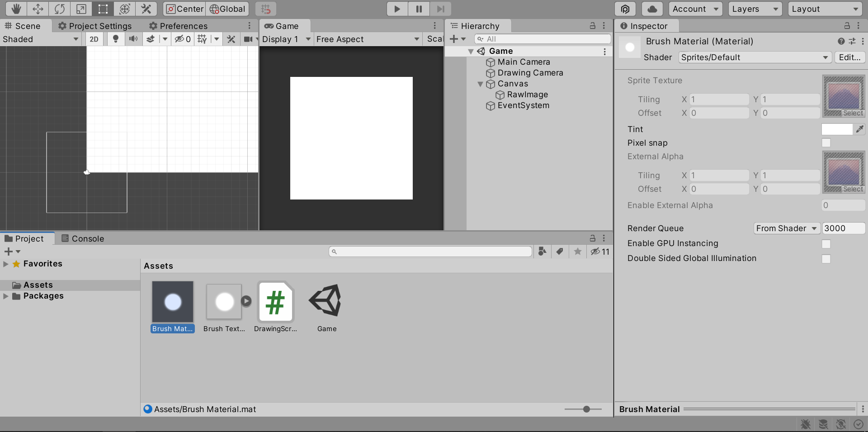Toggle Global rotation mode

tap(228, 9)
